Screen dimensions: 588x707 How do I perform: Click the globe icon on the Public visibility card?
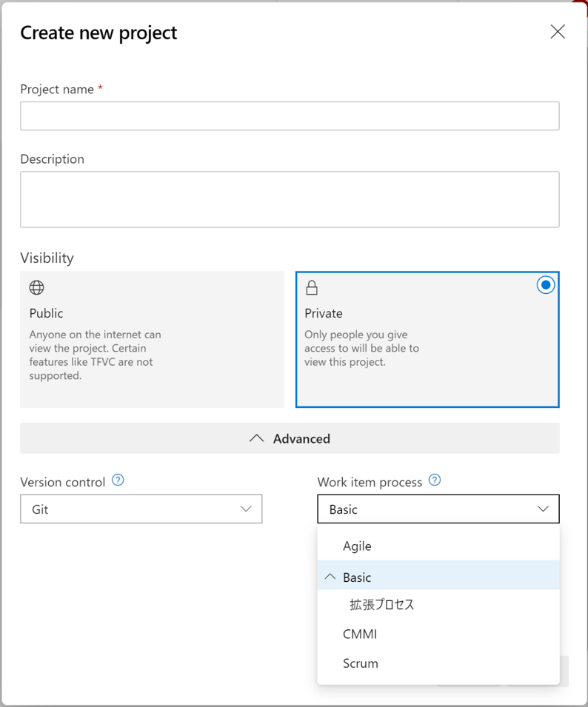coord(36,287)
